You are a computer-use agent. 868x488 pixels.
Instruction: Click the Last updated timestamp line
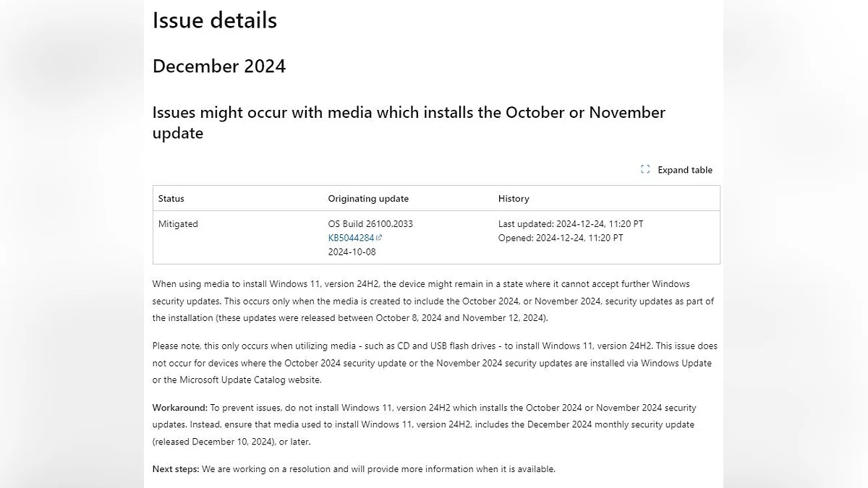tap(570, 224)
